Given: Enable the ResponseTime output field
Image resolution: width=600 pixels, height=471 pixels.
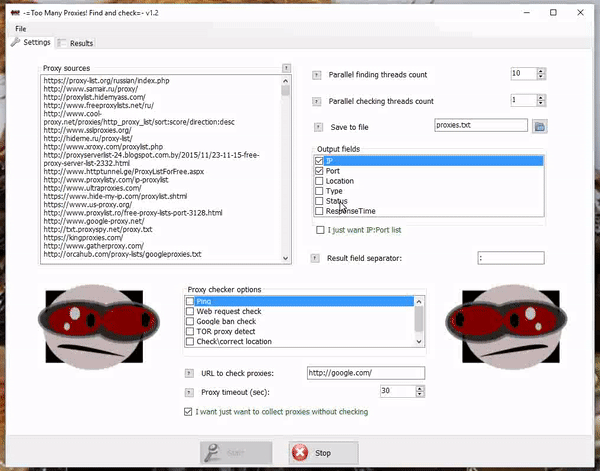Looking at the screenshot, I should click(x=319, y=211).
